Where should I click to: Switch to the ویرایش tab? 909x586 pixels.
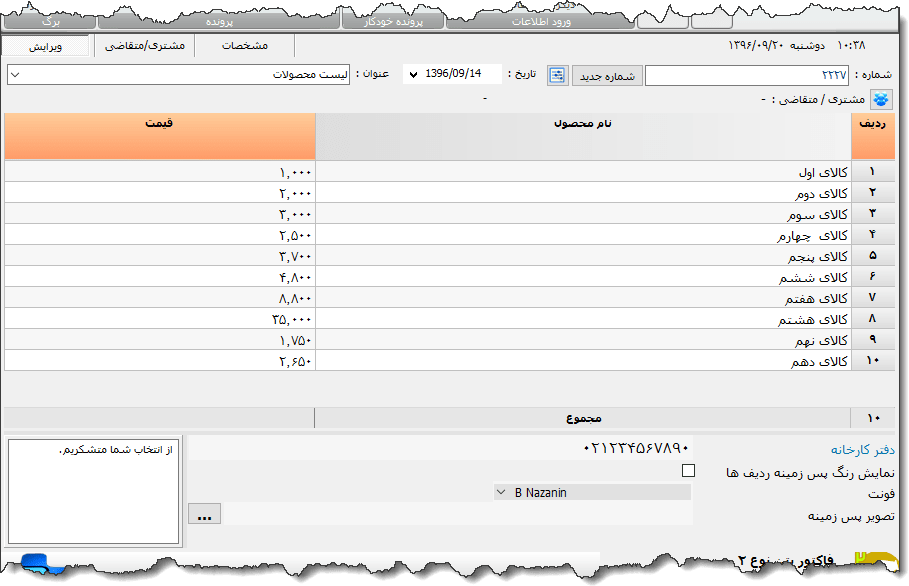(45, 46)
